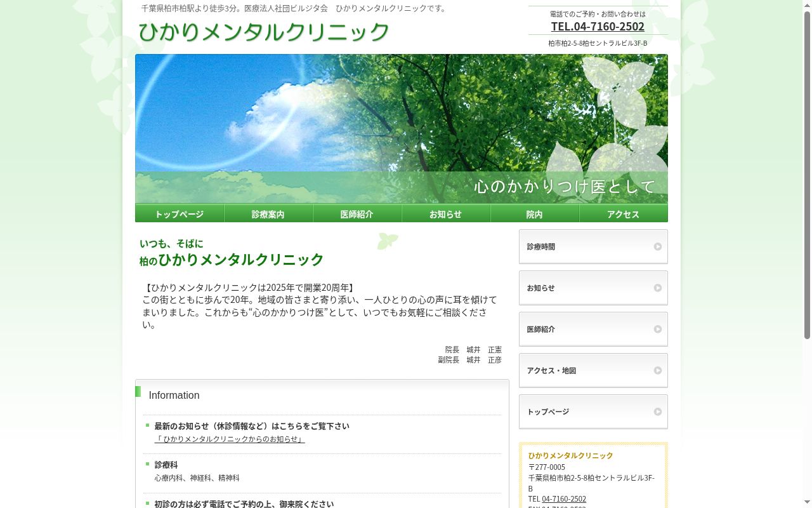Click the 初診の方は必ず電話で notice text
The height and width of the screenshot is (508, 812).
click(x=244, y=504)
